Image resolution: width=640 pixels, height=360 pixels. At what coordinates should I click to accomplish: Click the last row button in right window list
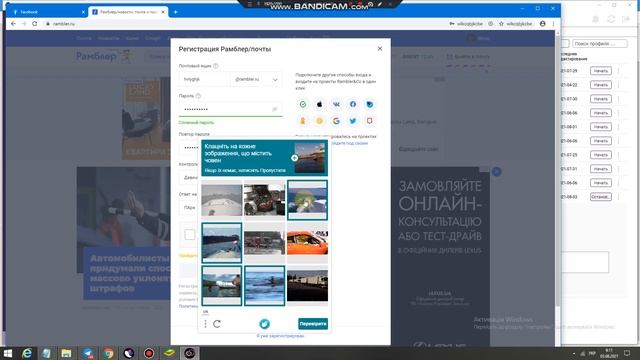pyautogui.click(x=601, y=197)
